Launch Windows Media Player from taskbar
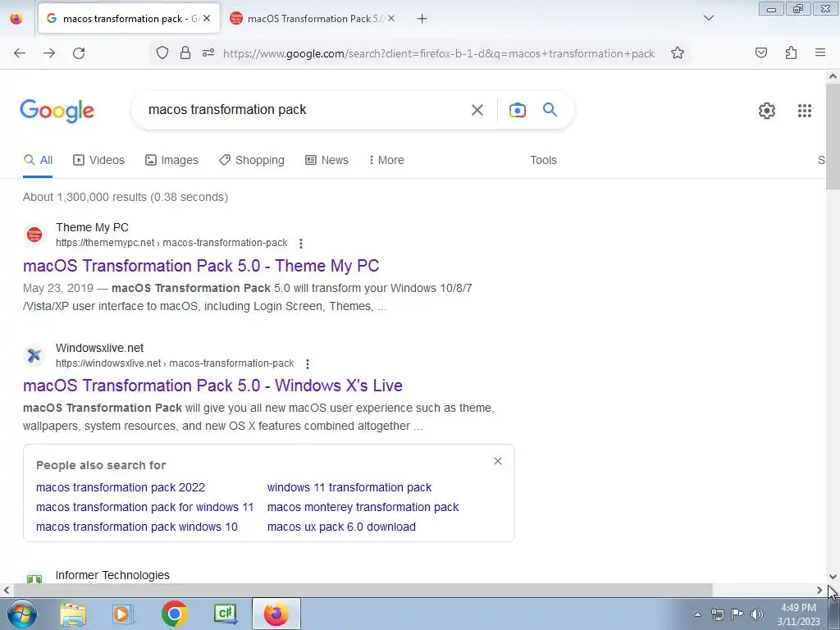Viewport: 840px width, 630px height. 122,614
